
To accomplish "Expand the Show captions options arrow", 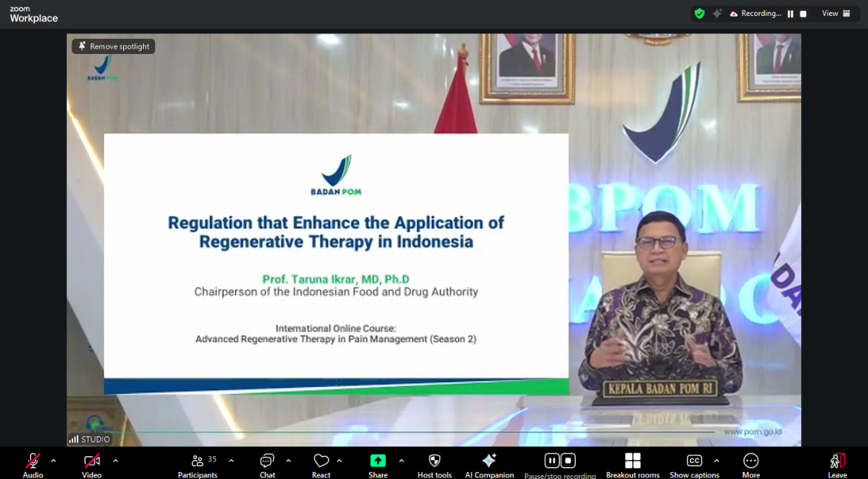I will click(717, 461).
